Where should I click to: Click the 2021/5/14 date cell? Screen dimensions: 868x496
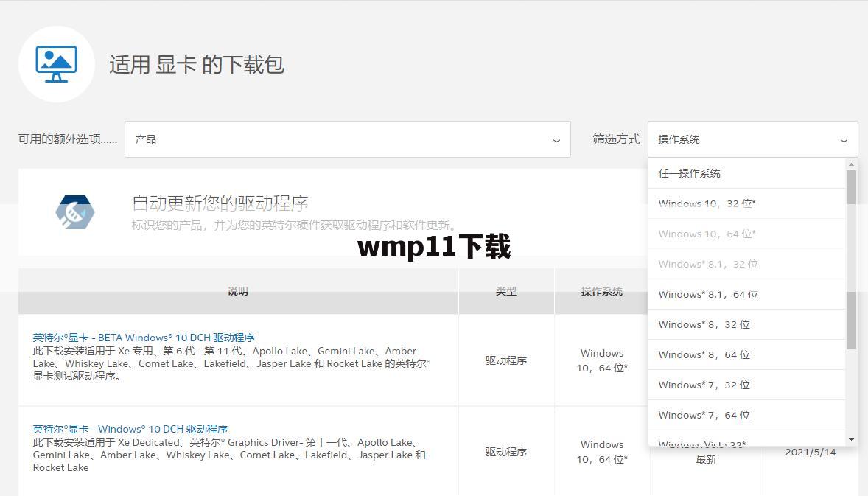click(x=811, y=452)
